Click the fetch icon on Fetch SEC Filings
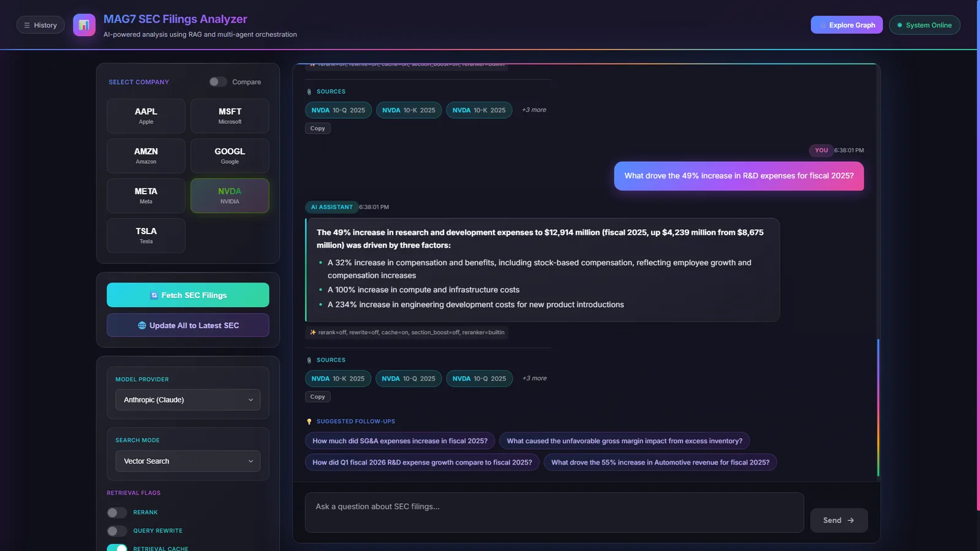Viewport: 980px width, 551px height. click(154, 295)
